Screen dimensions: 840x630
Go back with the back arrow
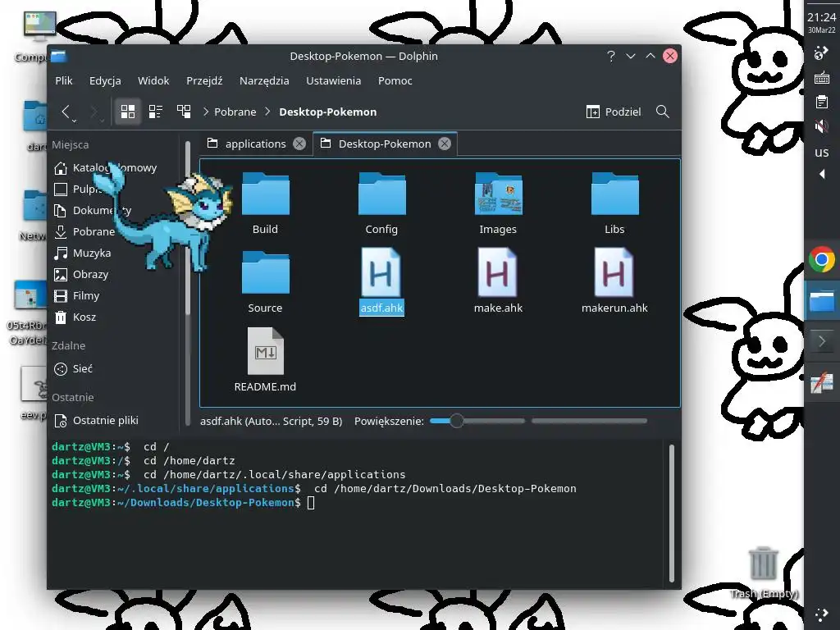[66, 112]
